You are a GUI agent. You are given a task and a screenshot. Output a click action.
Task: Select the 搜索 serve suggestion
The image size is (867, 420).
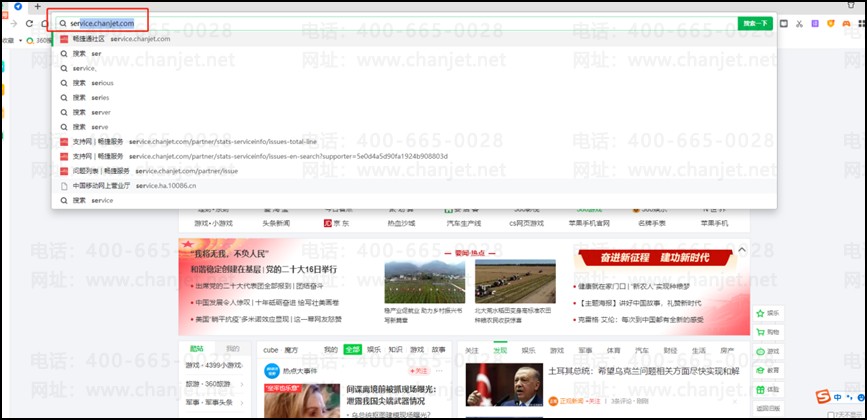tap(414, 127)
